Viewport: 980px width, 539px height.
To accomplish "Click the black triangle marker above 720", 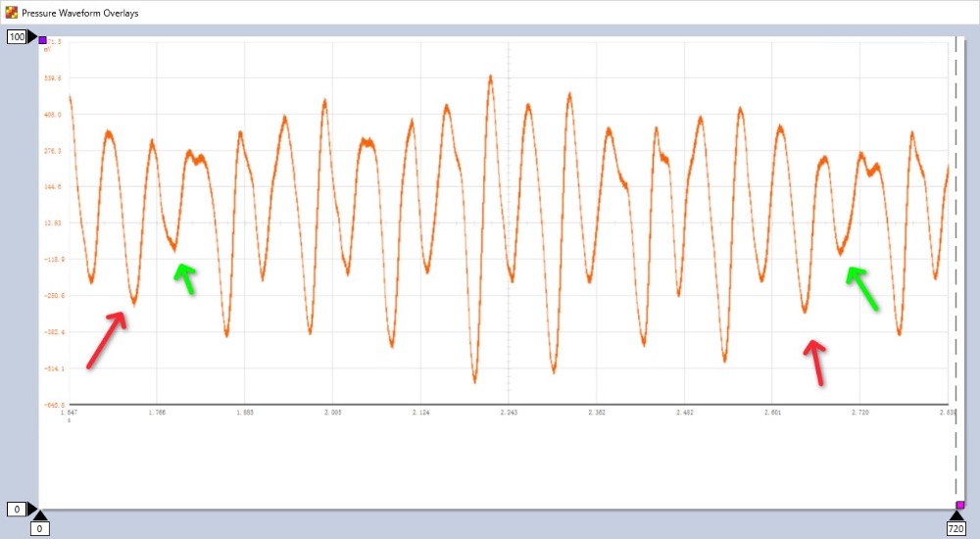I will (956, 515).
